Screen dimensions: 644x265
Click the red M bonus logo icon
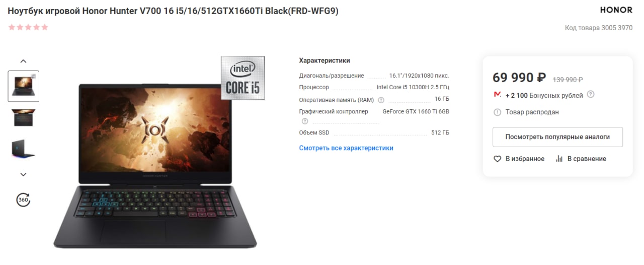tap(498, 95)
